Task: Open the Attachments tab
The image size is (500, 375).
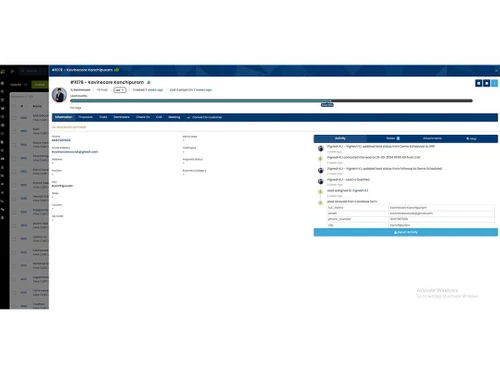Action: [432, 138]
